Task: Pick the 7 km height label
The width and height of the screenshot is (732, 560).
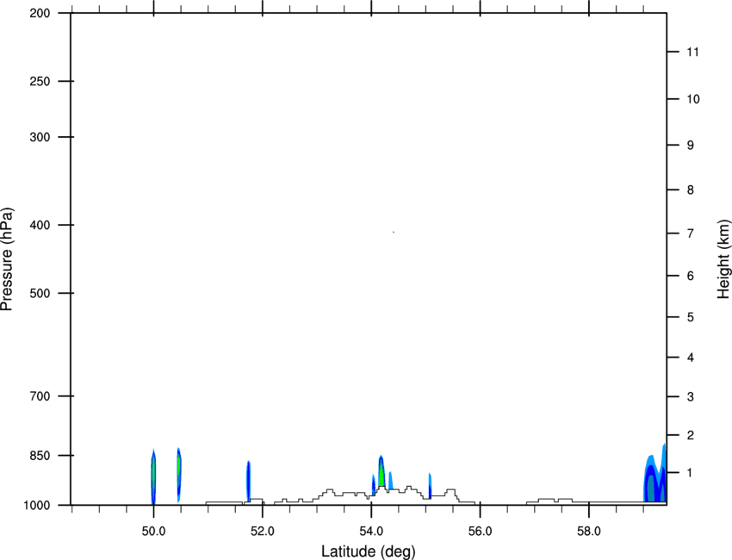Action: (x=691, y=233)
